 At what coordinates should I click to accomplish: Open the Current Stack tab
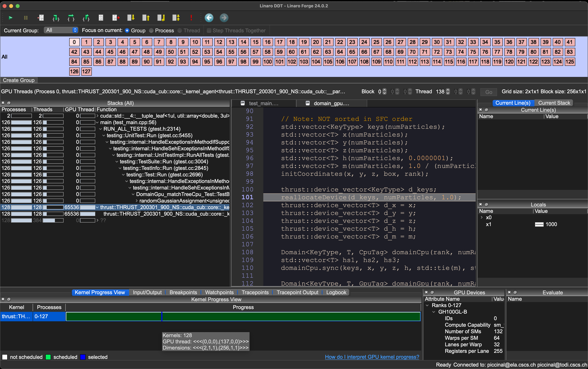point(554,103)
